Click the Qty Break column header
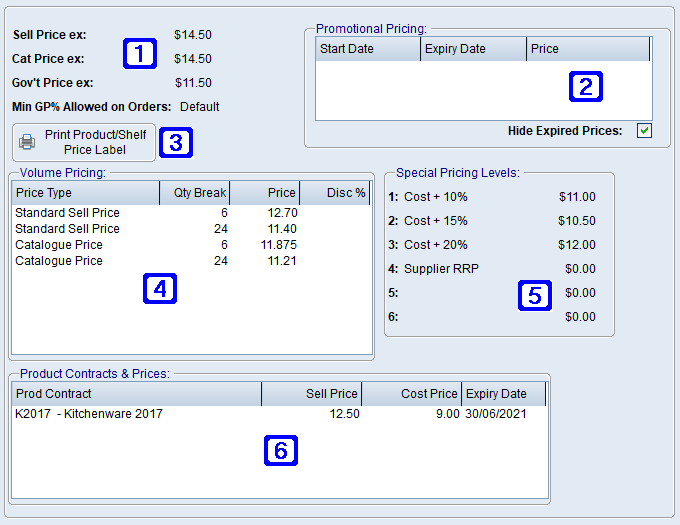680x525 pixels. coord(195,193)
